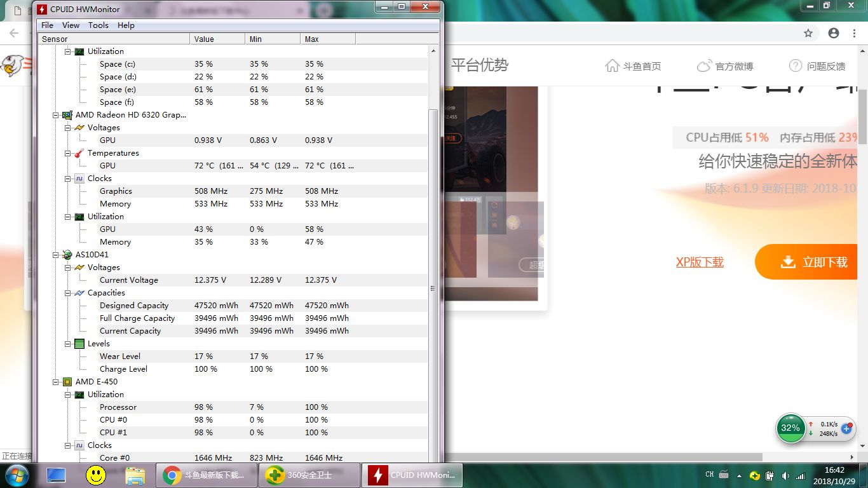Click the green Levels icon

pos(79,344)
